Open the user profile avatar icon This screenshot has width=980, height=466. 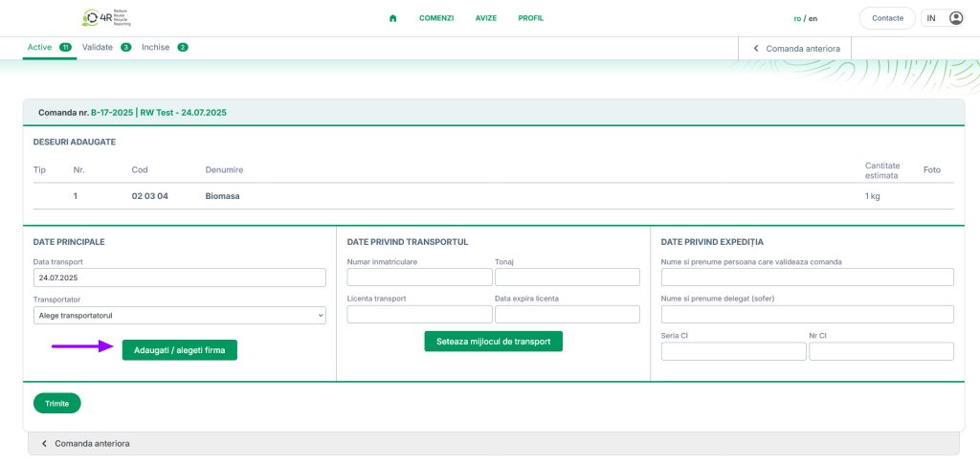[x=955, y=18]
